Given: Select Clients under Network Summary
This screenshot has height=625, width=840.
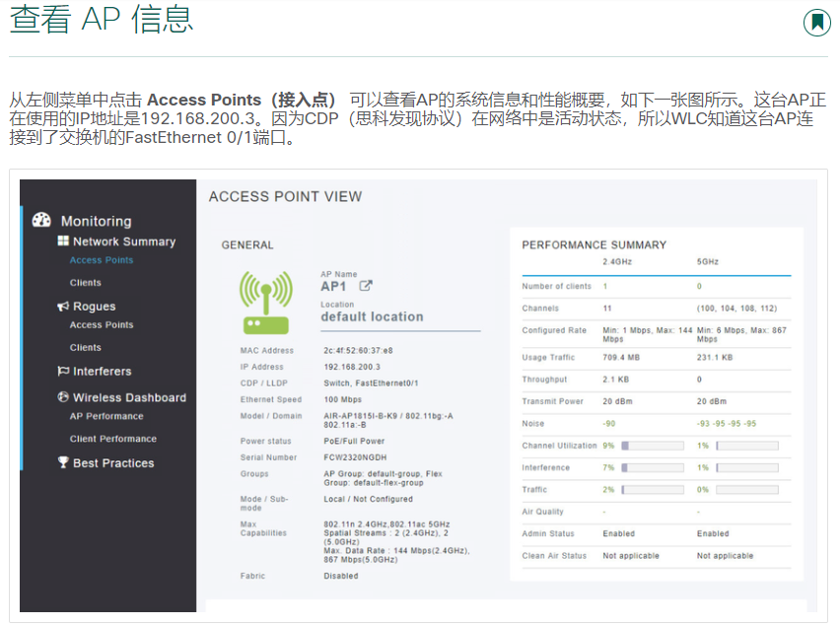Looking at the screenshot, I should coord(86,283).
